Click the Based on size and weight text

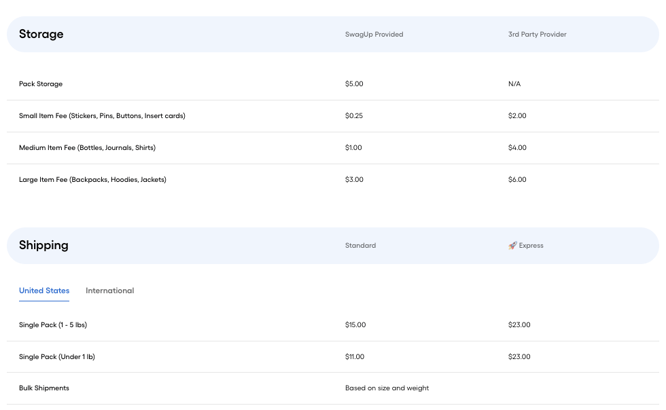(x=387, y=388)
